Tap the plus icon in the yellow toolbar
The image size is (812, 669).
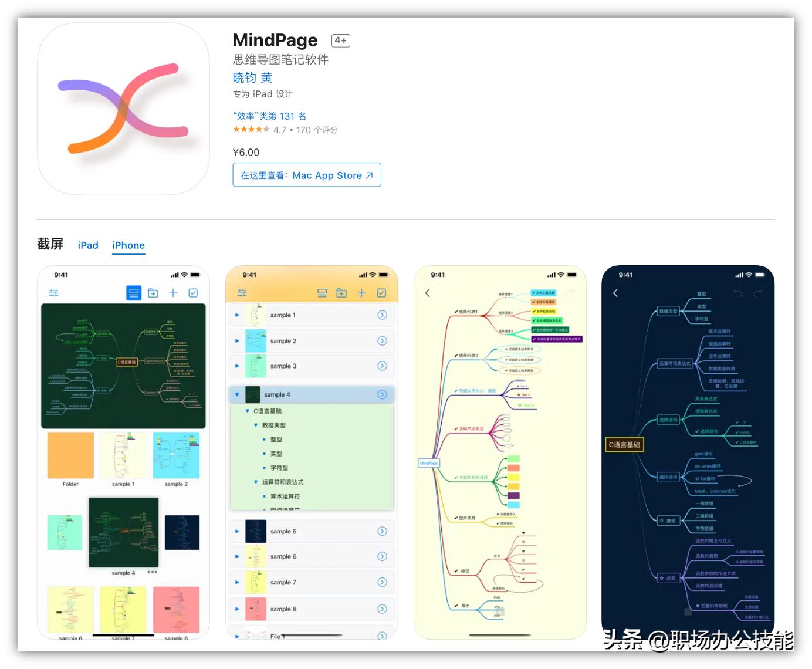tap(361, 292)
